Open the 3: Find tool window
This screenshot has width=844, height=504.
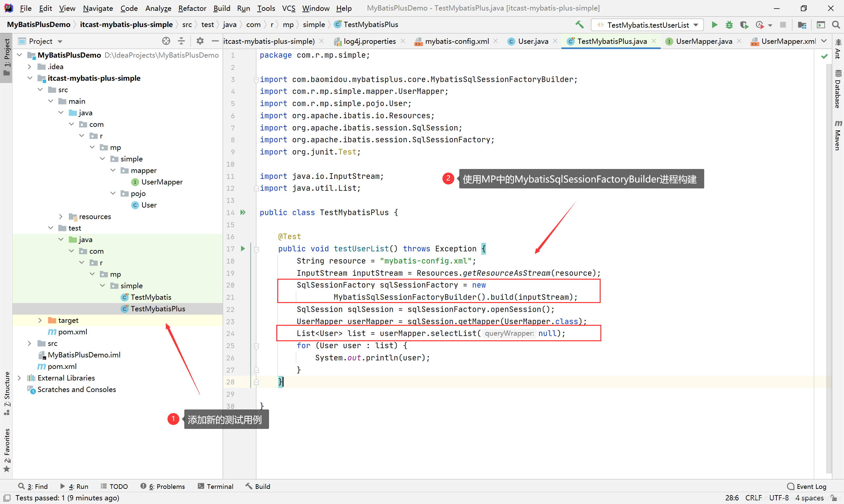pyautogui.click(x=33, y=486)
